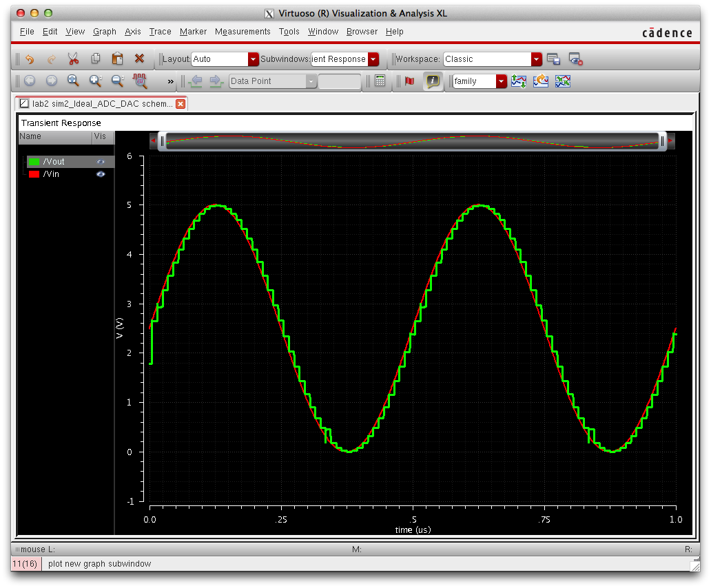Click the red X Delete icon

(139, 59)
